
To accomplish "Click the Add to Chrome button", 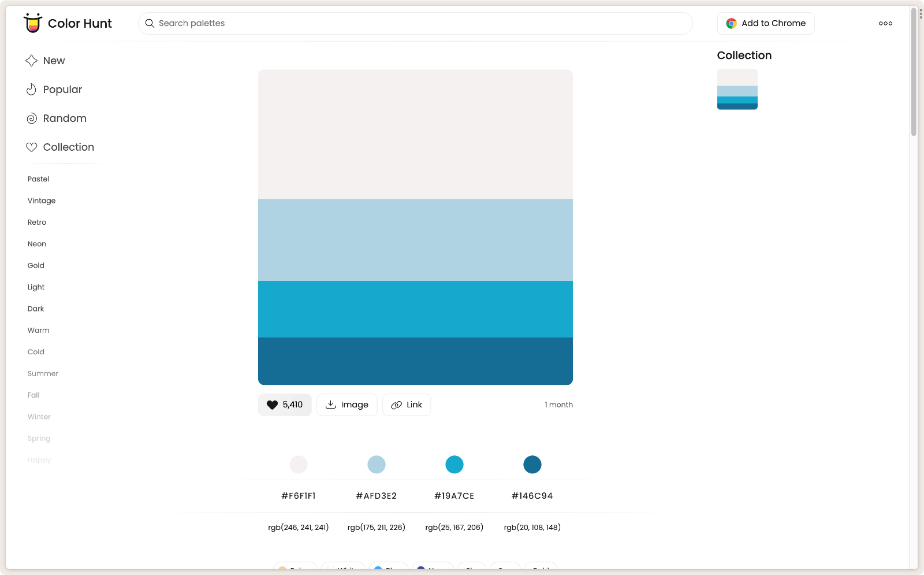I will [766, 23].
